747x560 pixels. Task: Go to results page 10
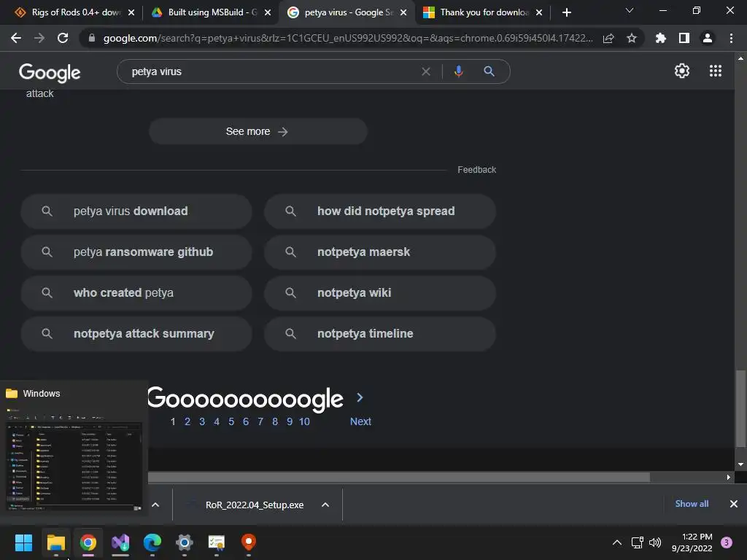(304, 421)
